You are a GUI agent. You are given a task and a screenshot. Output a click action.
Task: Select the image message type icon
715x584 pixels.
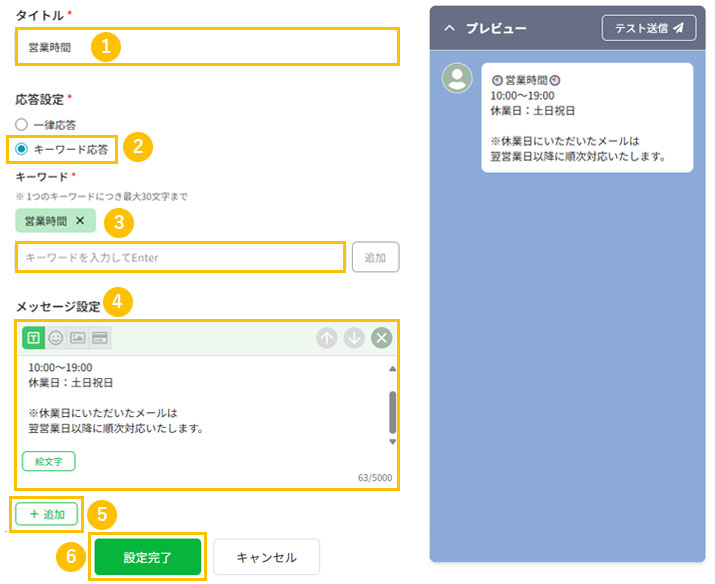77,338
